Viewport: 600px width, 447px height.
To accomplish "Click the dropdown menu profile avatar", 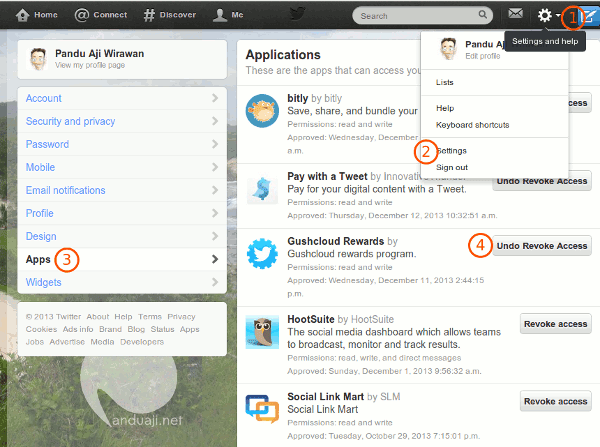I will coord(448,49).
